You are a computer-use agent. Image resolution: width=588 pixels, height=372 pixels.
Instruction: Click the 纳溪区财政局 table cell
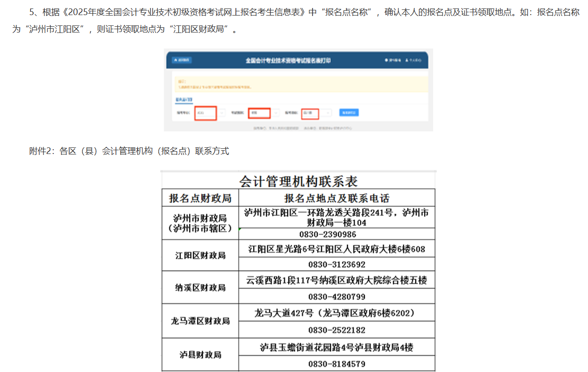[x=200, y=287]
